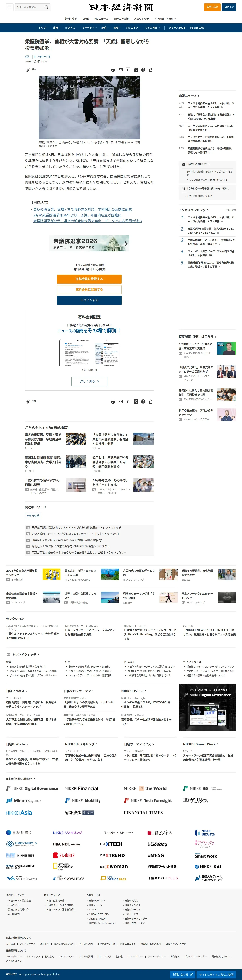
Task: Click the ログインする button
Action: tap(89, 300)
